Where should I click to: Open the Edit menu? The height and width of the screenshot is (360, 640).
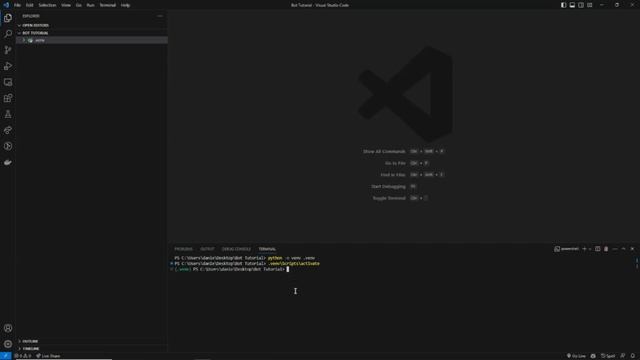(29, 5)
